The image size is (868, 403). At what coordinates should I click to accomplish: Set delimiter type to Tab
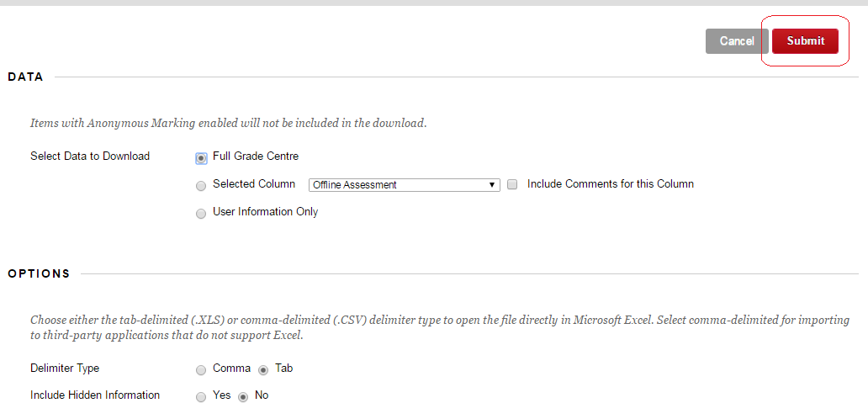coord(263,370)
